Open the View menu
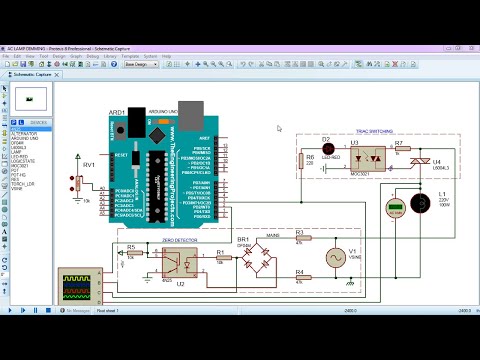 [x=30, y=56]
